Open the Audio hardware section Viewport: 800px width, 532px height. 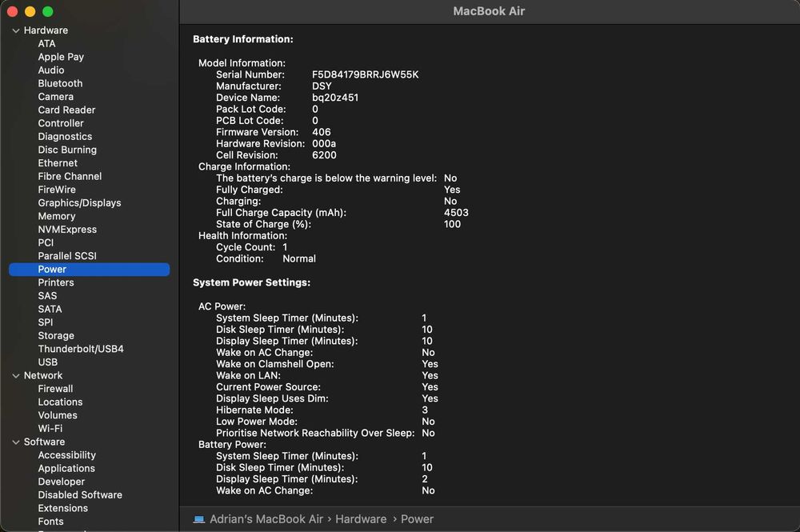tap(51, 70)
